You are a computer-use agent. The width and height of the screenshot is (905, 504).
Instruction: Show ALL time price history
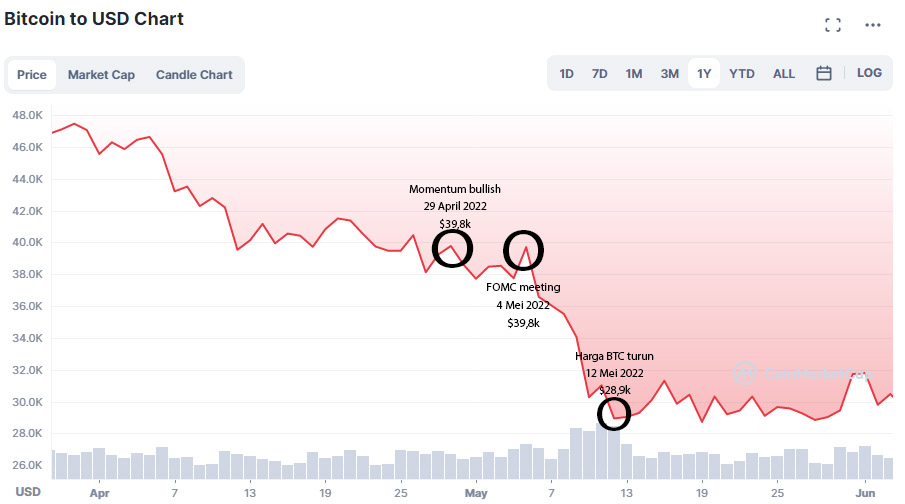coord(784,73)
